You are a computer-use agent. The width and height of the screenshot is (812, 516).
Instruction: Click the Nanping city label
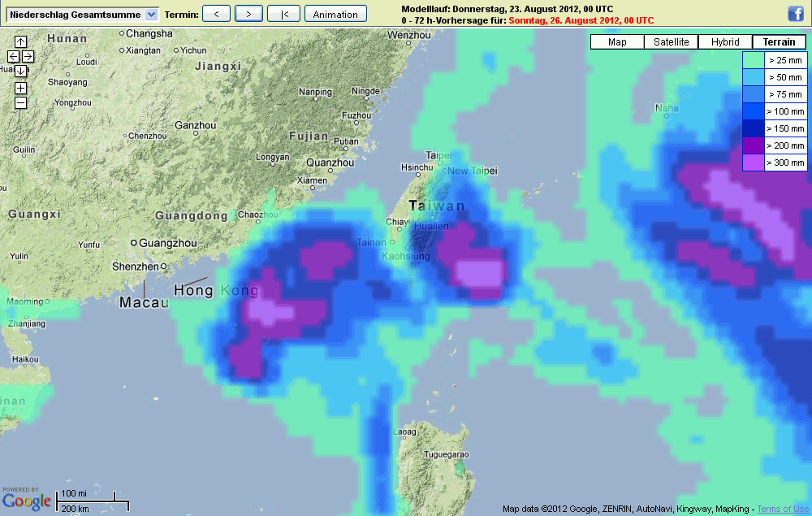tap(315, 92)
